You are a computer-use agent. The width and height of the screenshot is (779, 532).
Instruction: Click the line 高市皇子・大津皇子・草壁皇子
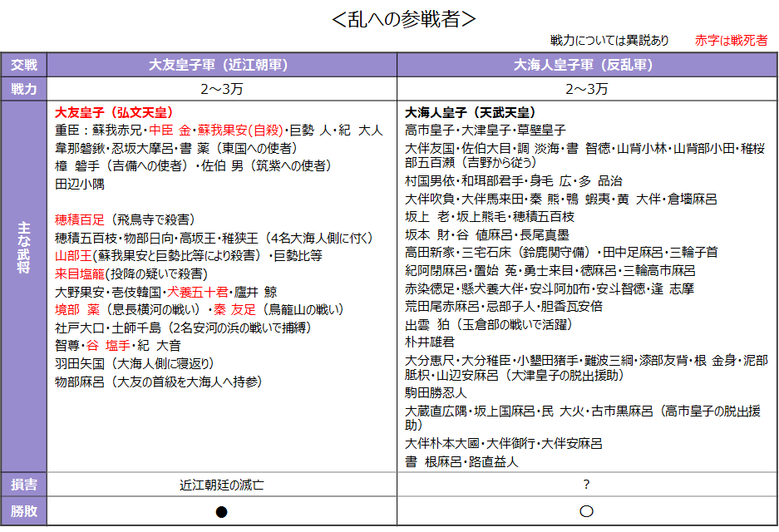(x=485, y=131)
